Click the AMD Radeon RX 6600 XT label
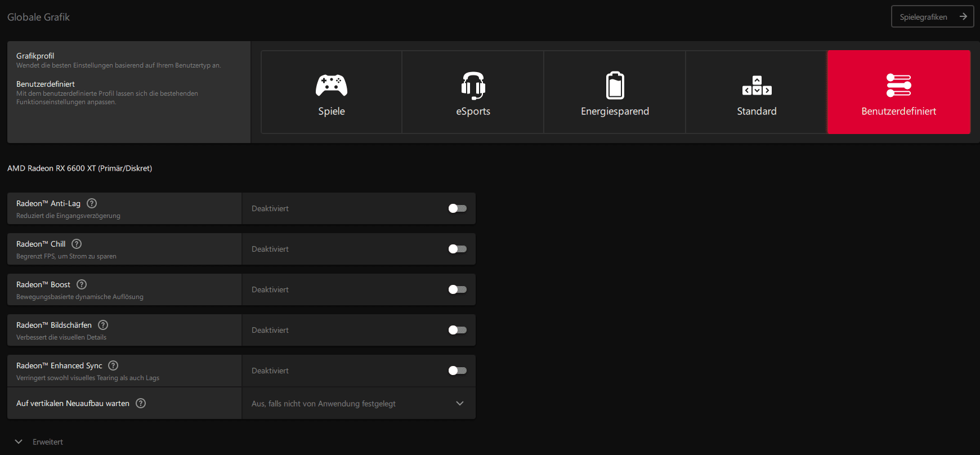 pyautogui.click(x=79, y=168)
